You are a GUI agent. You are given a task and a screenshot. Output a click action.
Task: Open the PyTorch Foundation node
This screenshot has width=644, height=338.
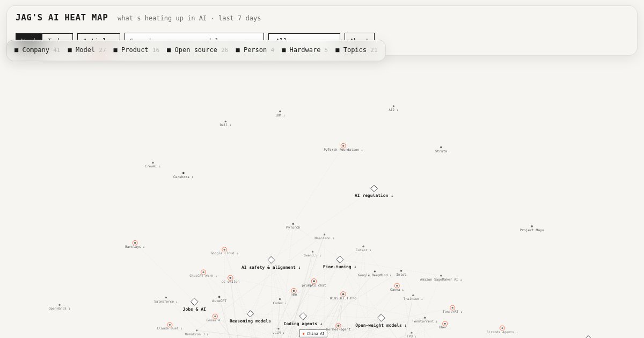pos(343,145)
